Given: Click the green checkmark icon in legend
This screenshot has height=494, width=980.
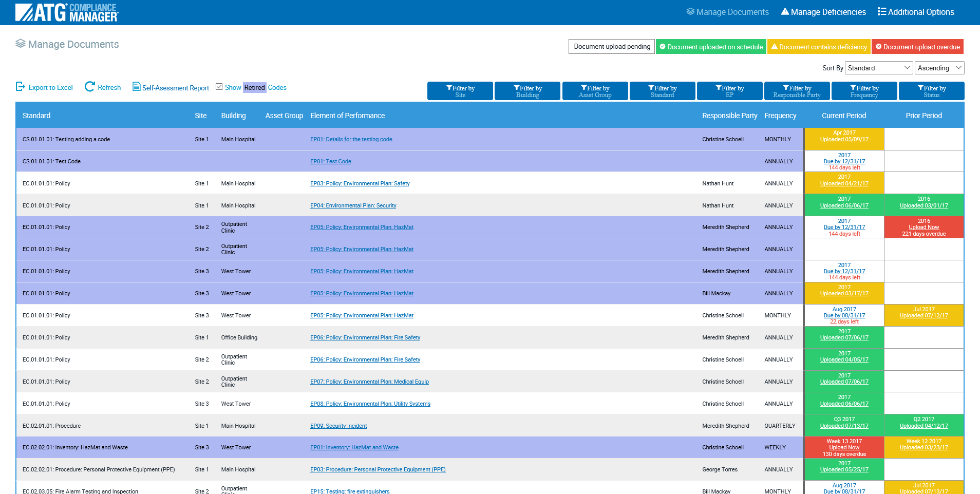Looking at the screenshot, I should pos(663,47).
